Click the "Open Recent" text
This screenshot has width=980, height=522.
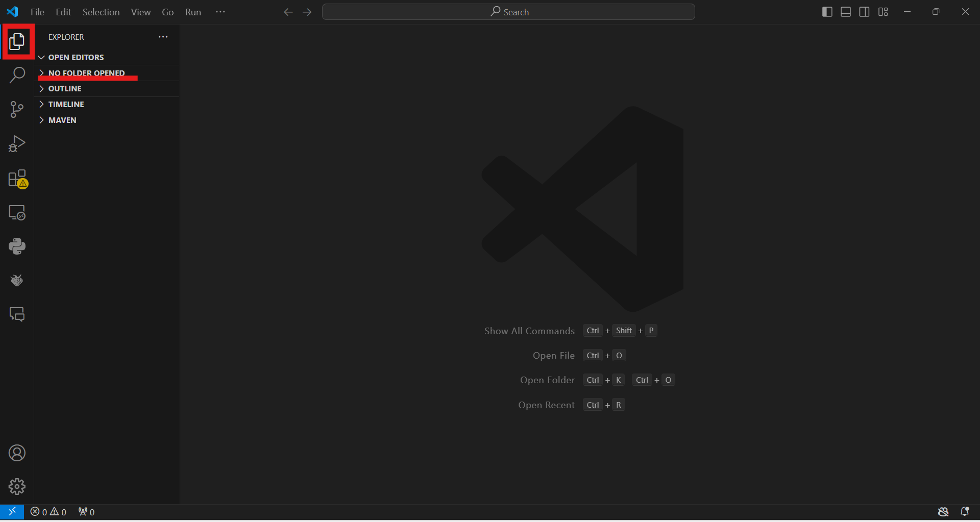[546, 405]
